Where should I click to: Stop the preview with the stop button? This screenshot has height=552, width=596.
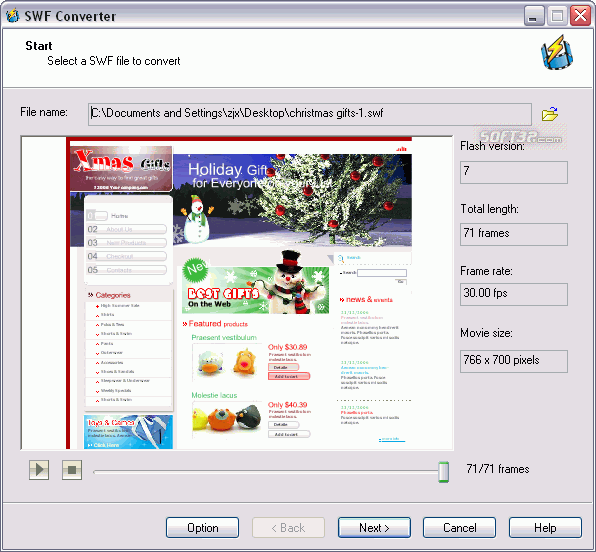pos(72,470)
